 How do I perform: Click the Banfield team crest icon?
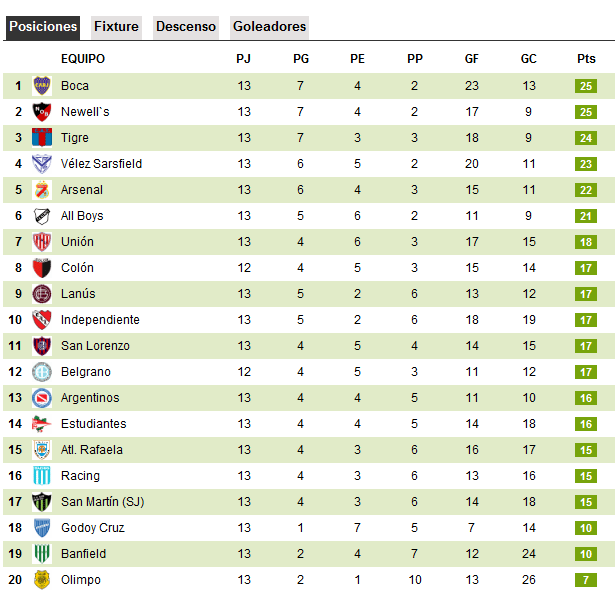[x=42, y=554]
